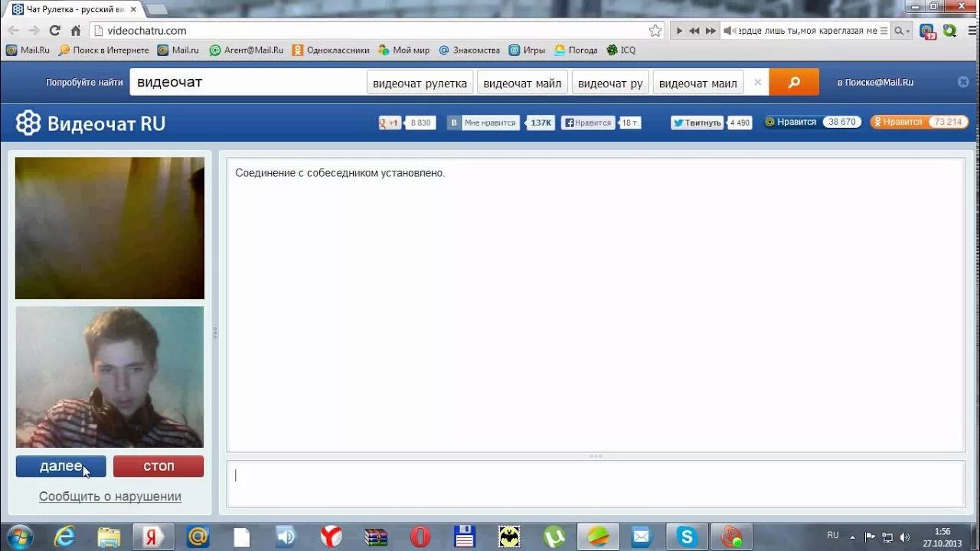Open Одноклассники bookmark
Image resolution: width=980 pixels, height=551 pixels.
point(330,50)
